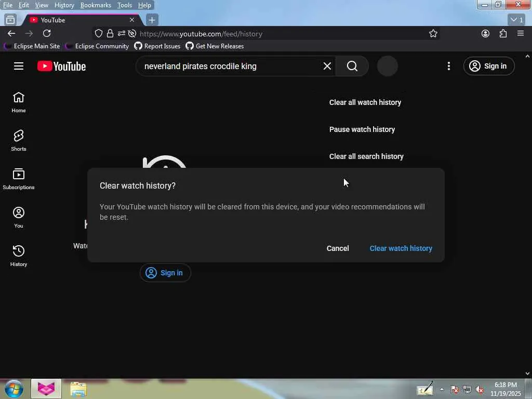Open the browser application menu
Viewport: 532px width, 399px height.
click(521, 34)
